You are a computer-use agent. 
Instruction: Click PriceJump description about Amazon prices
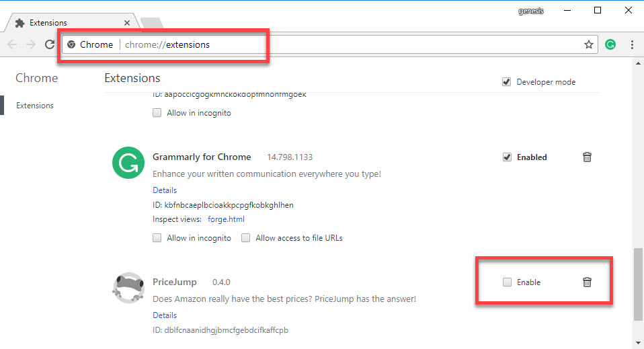284,299
